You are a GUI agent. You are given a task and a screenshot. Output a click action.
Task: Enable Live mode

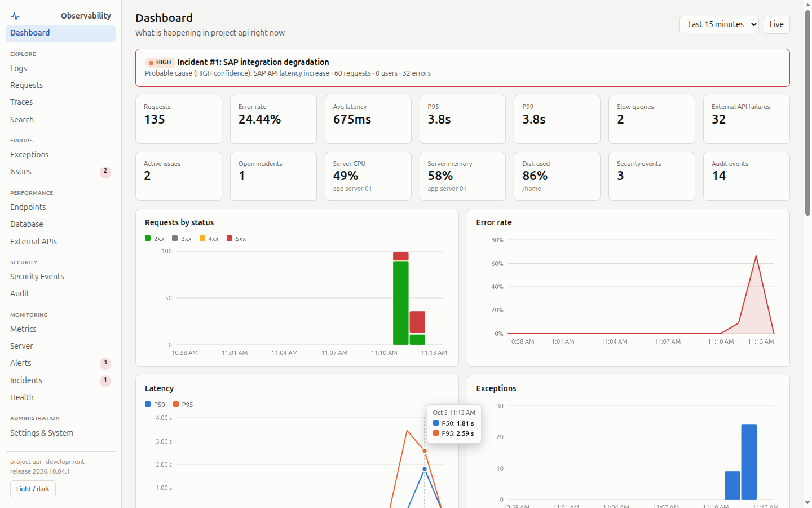point(776,25)
